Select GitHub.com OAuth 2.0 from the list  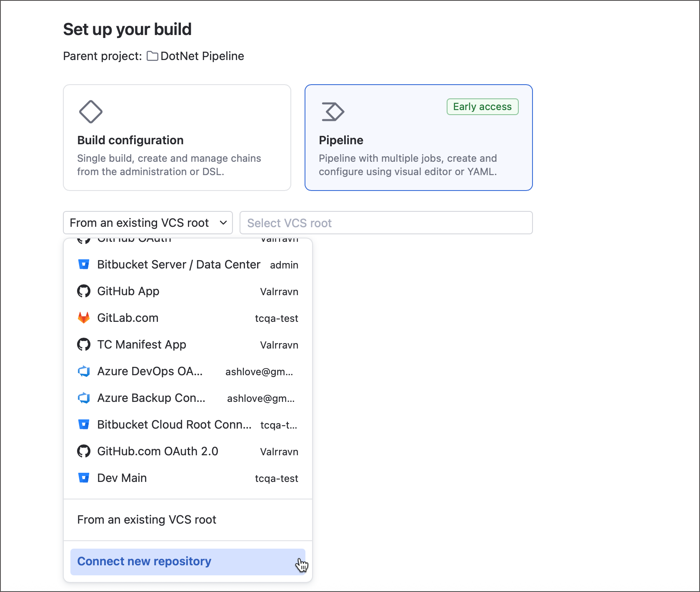click(157, 451)
